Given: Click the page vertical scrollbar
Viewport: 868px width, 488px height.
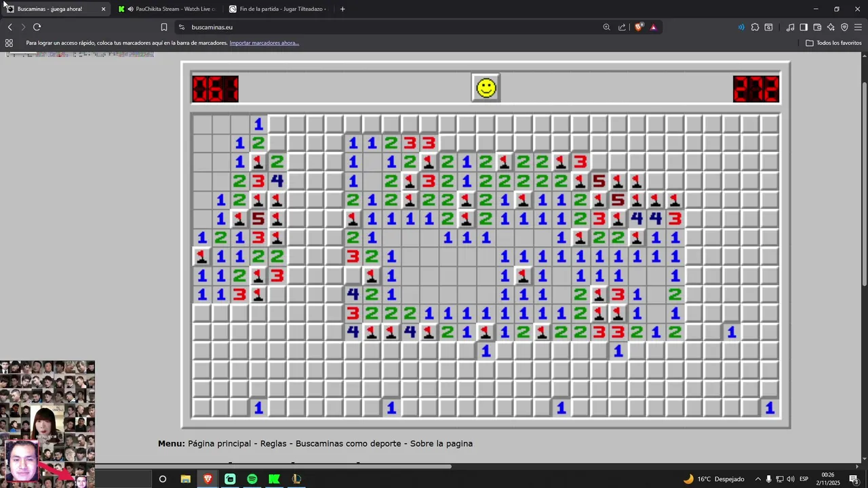Looking at the screenshot, I should click(864, 183).
